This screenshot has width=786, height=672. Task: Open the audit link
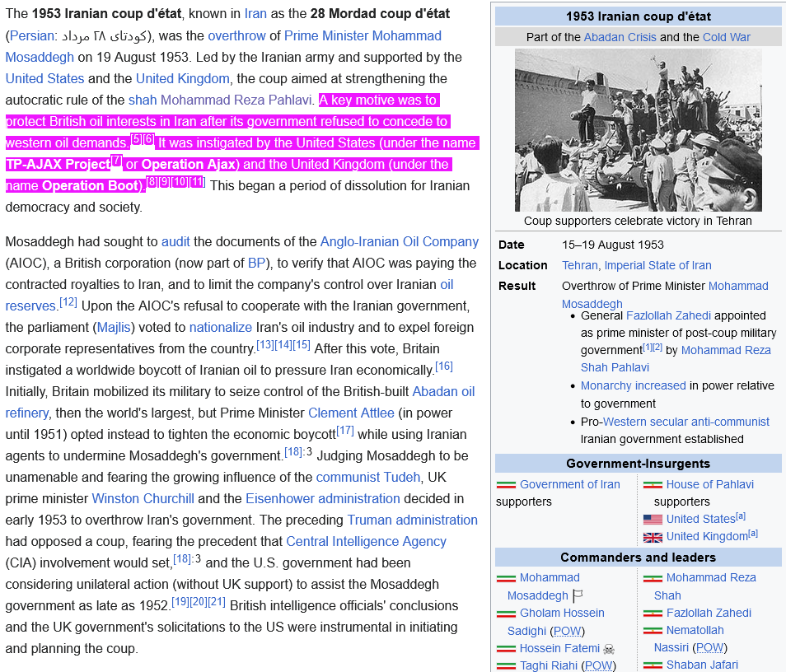coord(175,242)
